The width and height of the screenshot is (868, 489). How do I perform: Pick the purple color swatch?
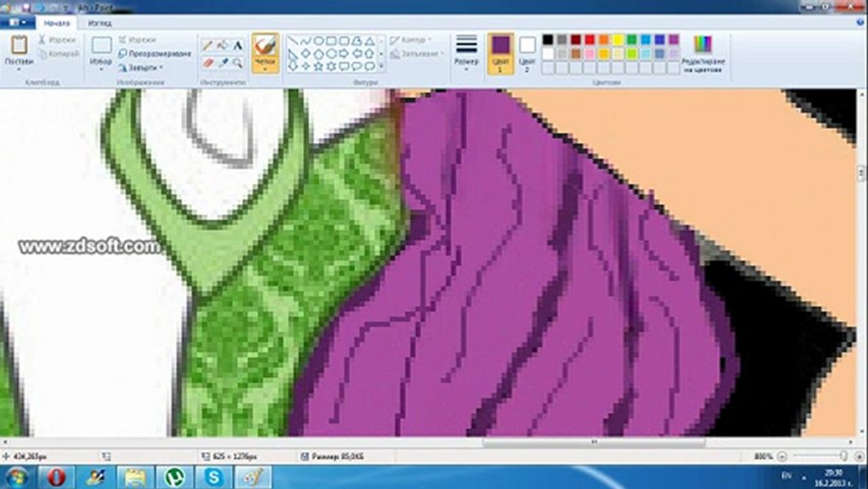673,39
